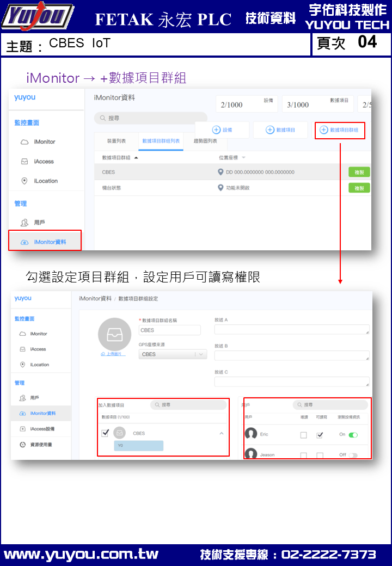Screen dimensions: 392x566
Task: Open the 位置座標 column sort arrow
Action: (243, 158)
